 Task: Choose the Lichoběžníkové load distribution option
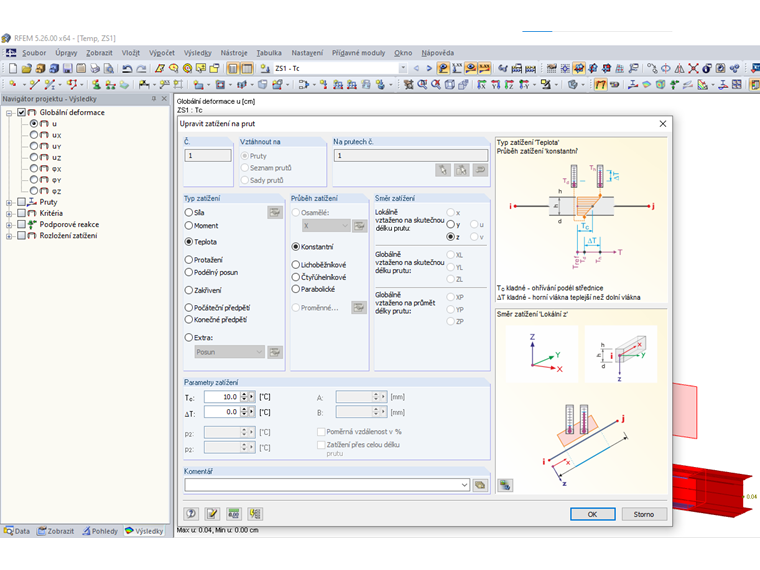(296, 264)
